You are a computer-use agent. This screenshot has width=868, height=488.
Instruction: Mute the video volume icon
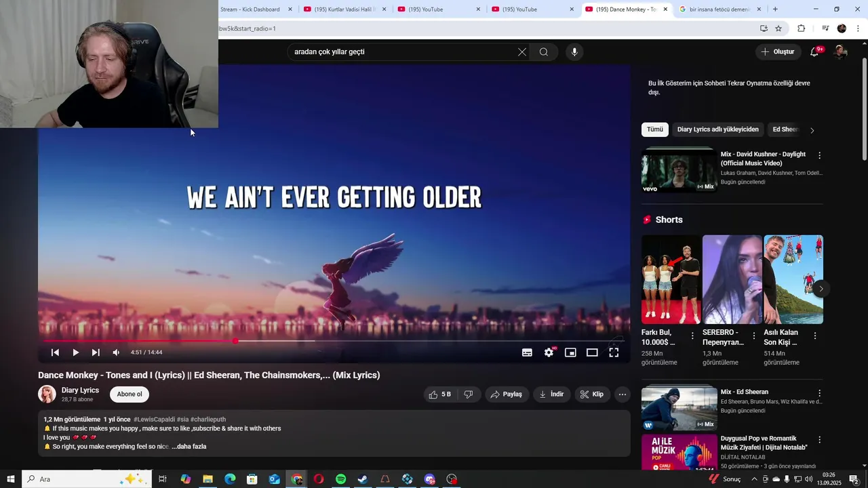coord(116,352)
